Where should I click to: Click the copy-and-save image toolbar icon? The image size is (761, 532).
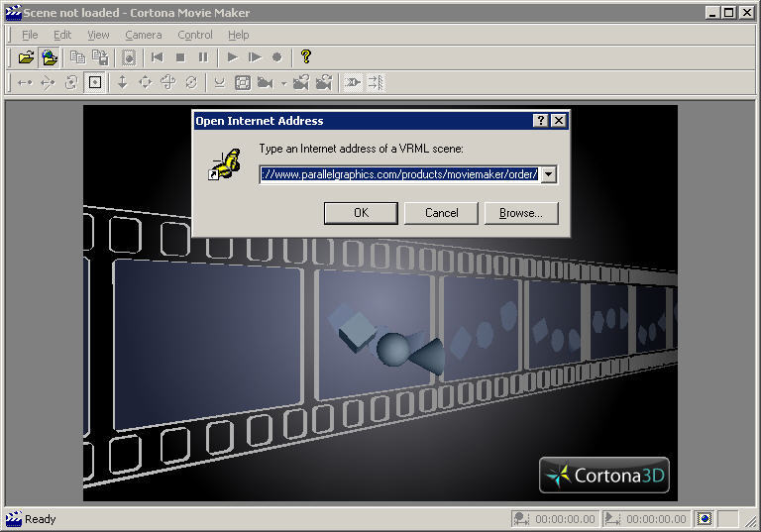[x=100, y=57]
